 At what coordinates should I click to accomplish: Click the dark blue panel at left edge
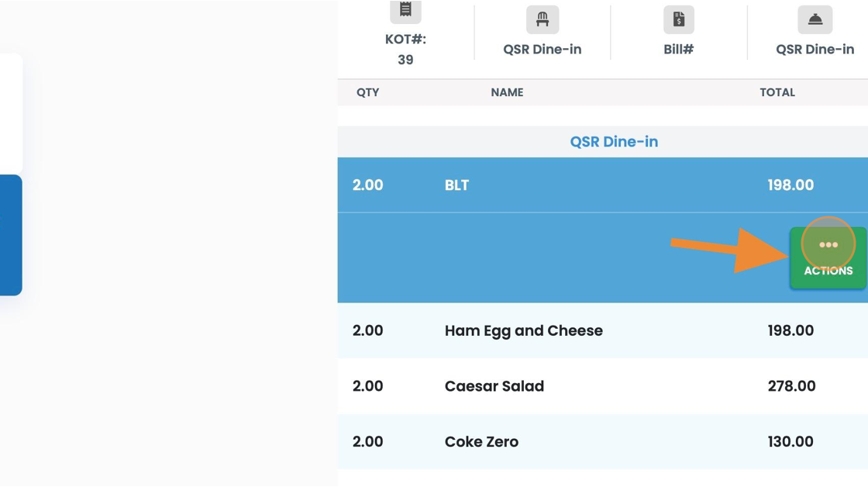click(x=11, y=235)
